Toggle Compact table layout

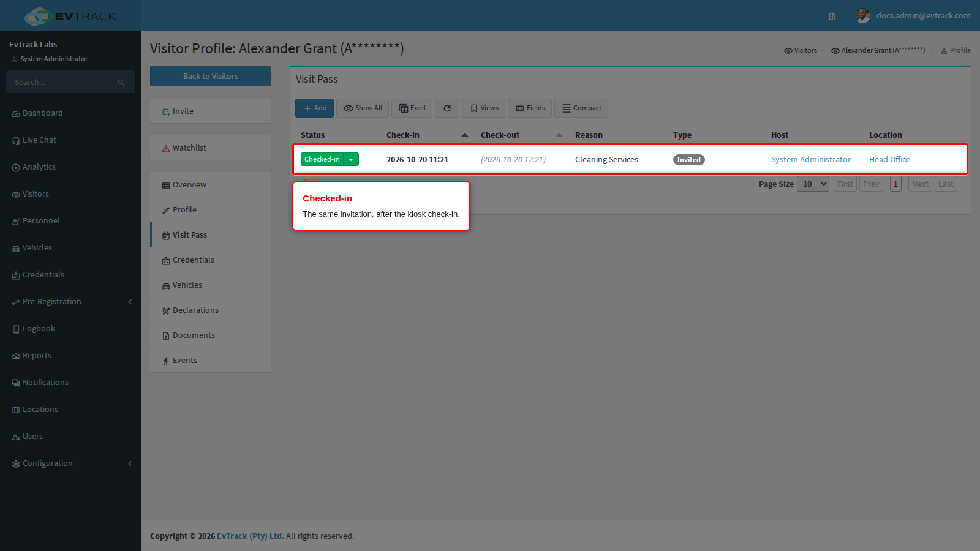point(581,108)
